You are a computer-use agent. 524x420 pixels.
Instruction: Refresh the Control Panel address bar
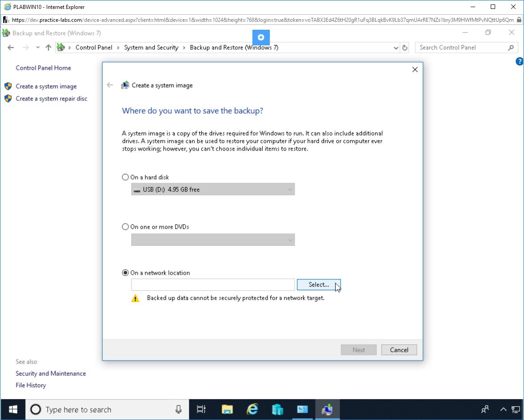click(405, 48)
